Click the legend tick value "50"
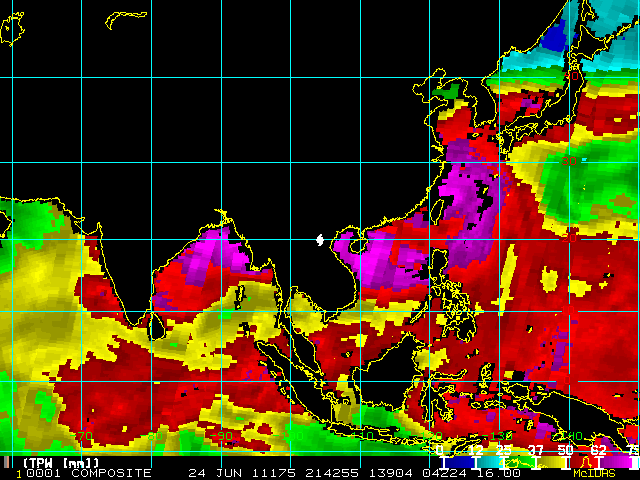This screenshot has height=480, width=640. [x=565, y=450]
